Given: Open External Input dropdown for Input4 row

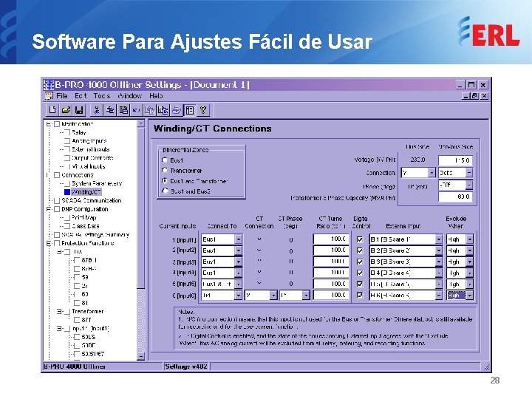Looking at the screenshot, I should coord(439,273).
